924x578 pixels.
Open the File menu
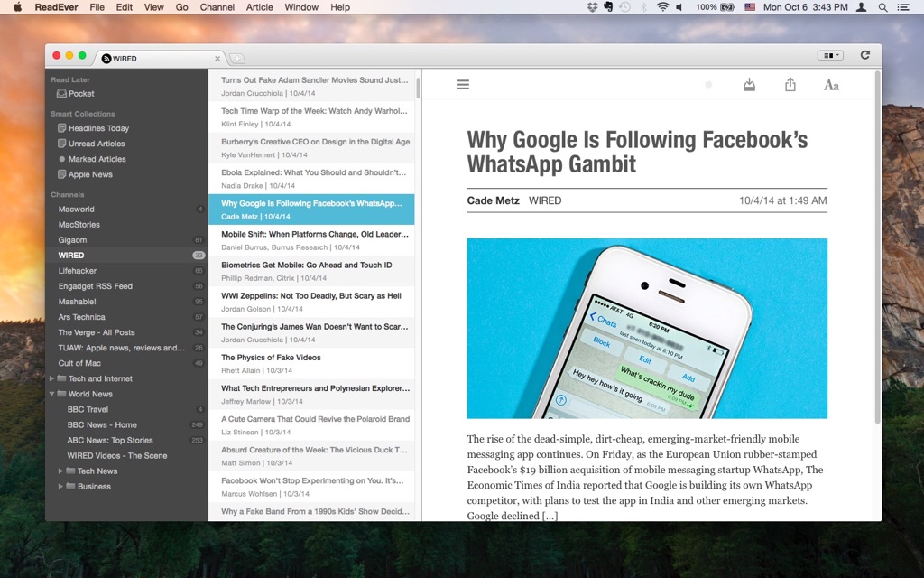point(97,7)
